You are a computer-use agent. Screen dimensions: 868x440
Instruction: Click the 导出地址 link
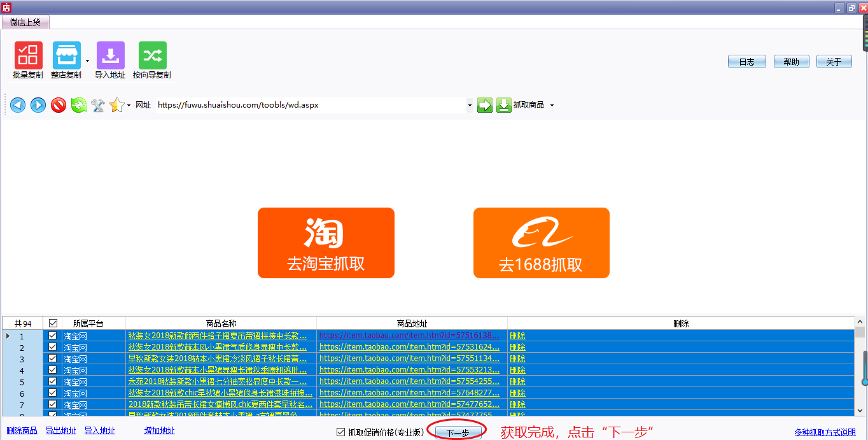pyautogui.click(x=61, y=431)
